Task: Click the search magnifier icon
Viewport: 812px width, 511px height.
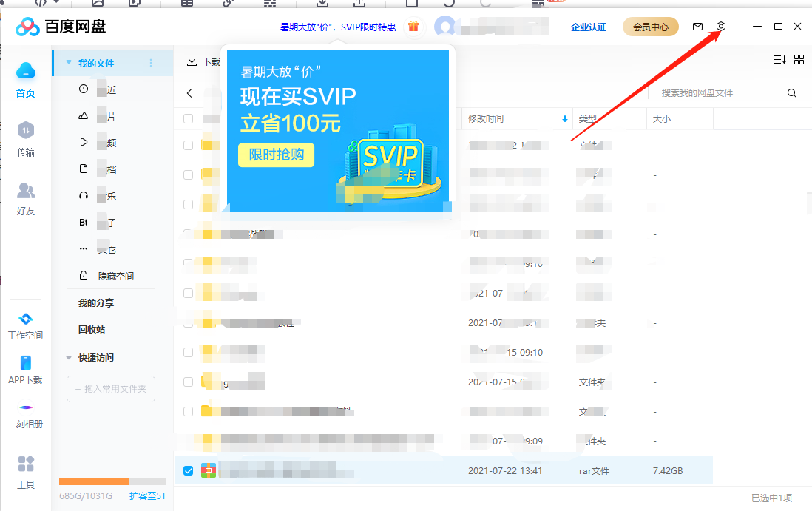Action: click(792, 93)
